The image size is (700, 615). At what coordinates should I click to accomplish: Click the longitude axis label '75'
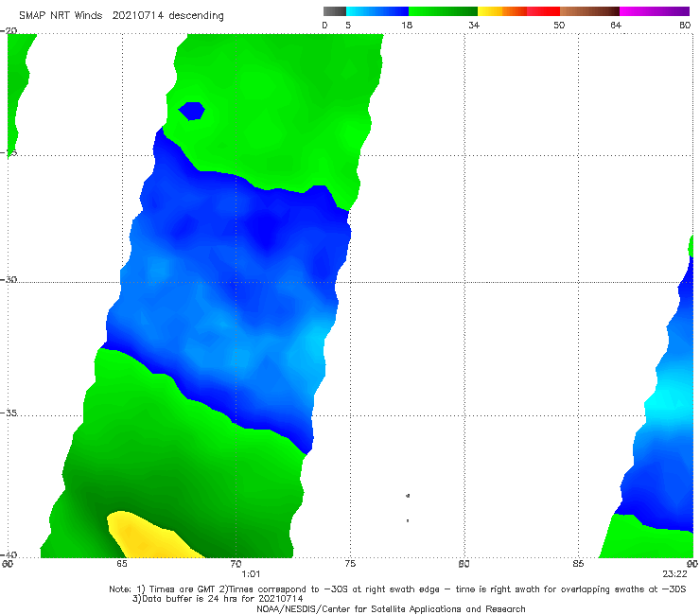tap(350, 564)
